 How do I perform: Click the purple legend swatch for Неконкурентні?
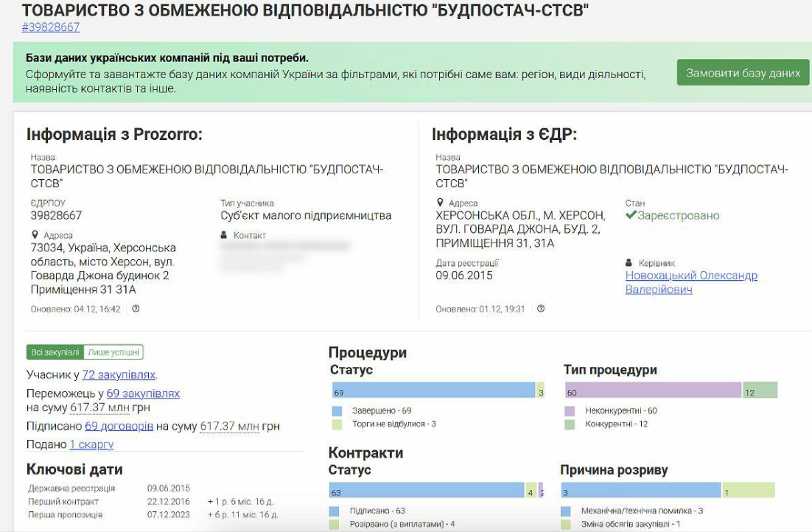570,411
